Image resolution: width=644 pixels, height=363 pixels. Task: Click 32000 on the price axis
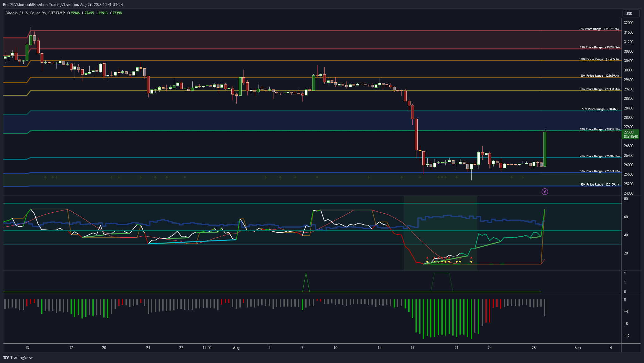[629, 23]
